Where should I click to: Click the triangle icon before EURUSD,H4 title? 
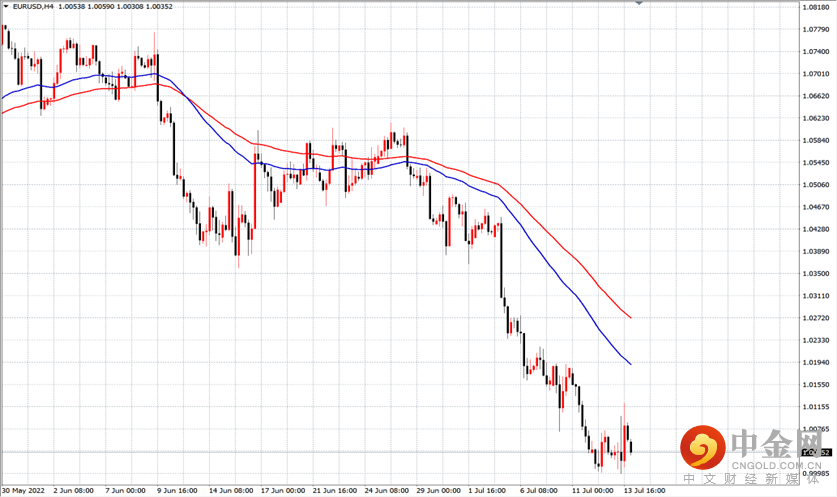[x=6, y=6]
